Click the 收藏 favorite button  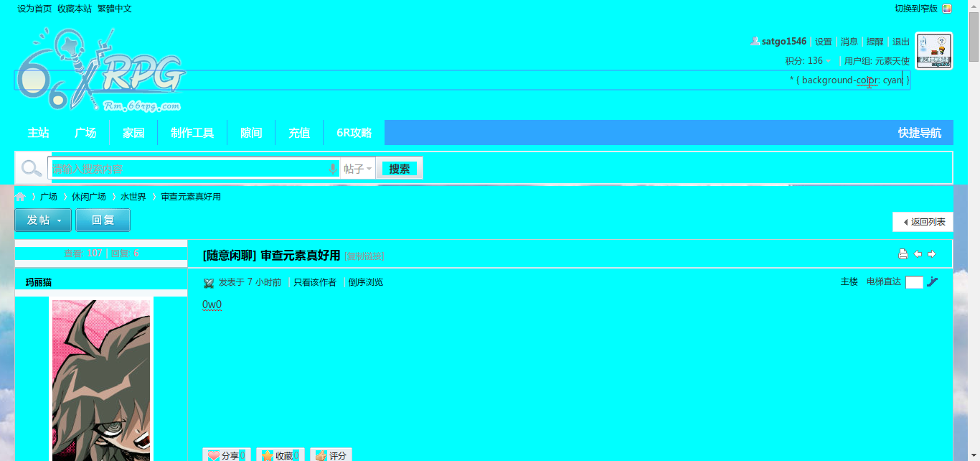click(281, 455)
